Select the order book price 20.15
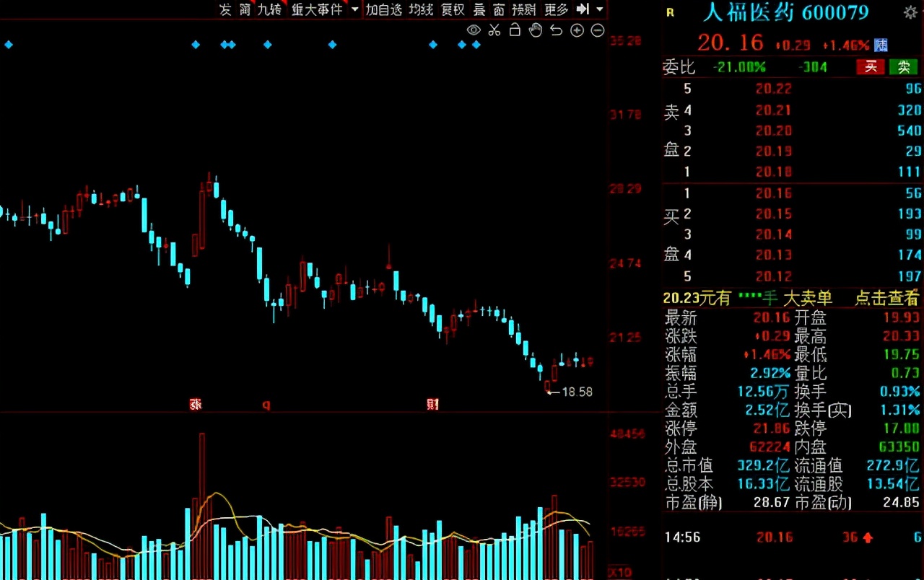The width and height of the screenshot is (924, 580). tap(774, 214)
